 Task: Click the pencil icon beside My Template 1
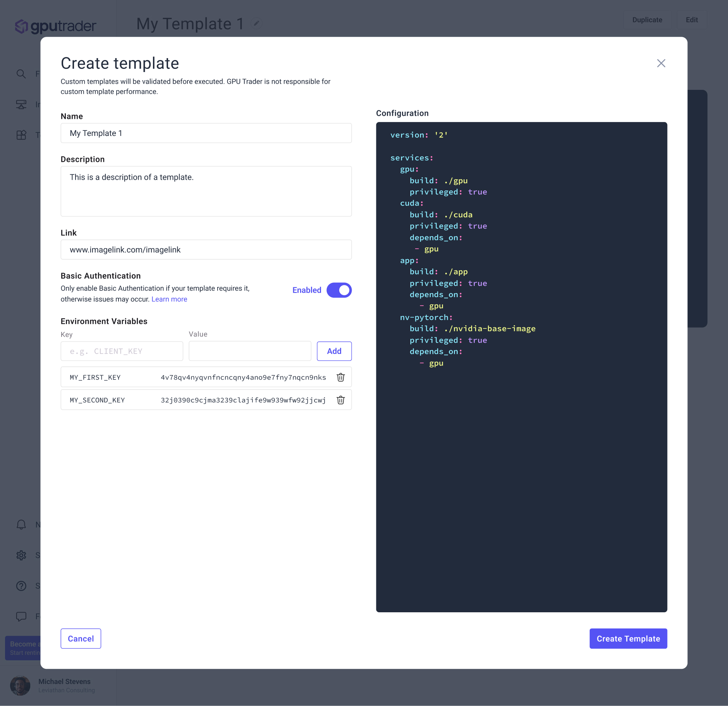click(256, 24)
